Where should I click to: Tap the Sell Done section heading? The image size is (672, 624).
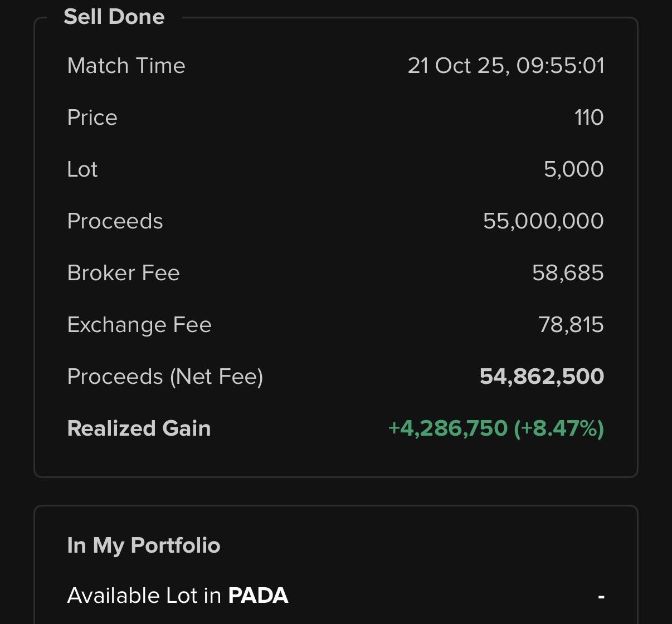coord(114,17)
